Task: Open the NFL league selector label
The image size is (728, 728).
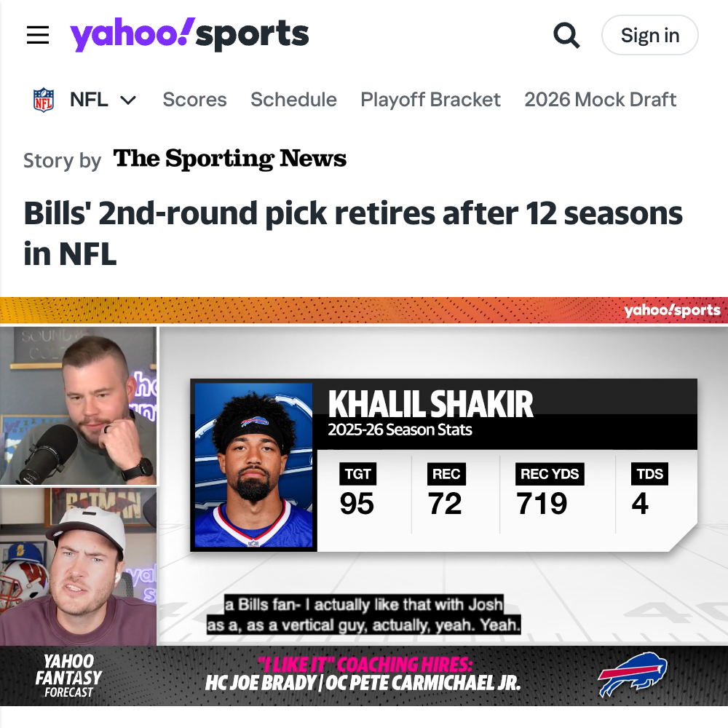Action: (x=89, y=99)
